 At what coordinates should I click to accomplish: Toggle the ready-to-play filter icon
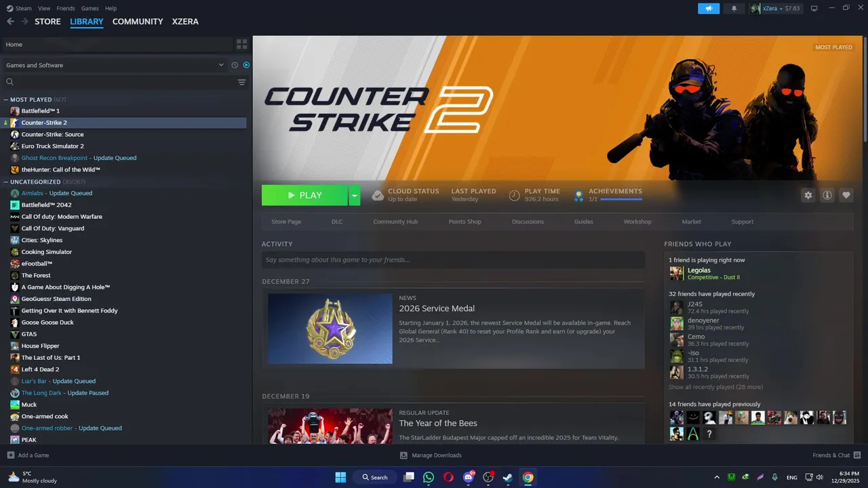pyautogui.click(x=246, y=65)
